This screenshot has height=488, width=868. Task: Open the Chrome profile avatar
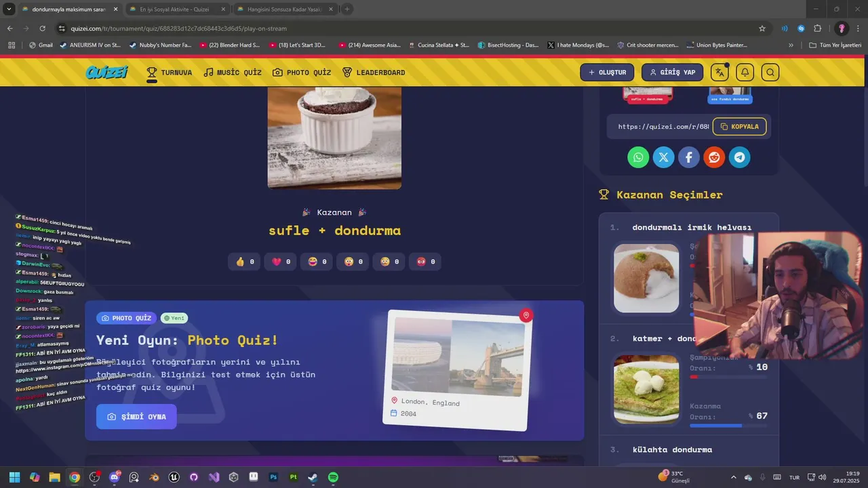pos(842,28)
